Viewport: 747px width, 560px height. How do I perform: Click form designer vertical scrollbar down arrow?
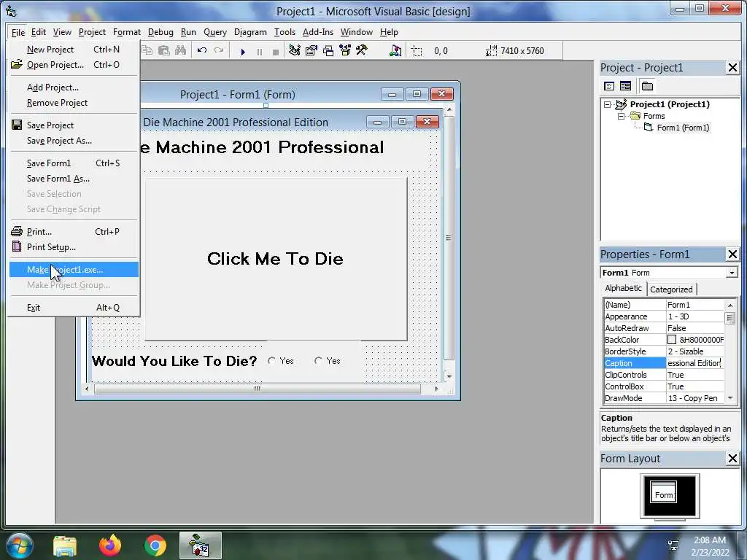click(449, 376)
